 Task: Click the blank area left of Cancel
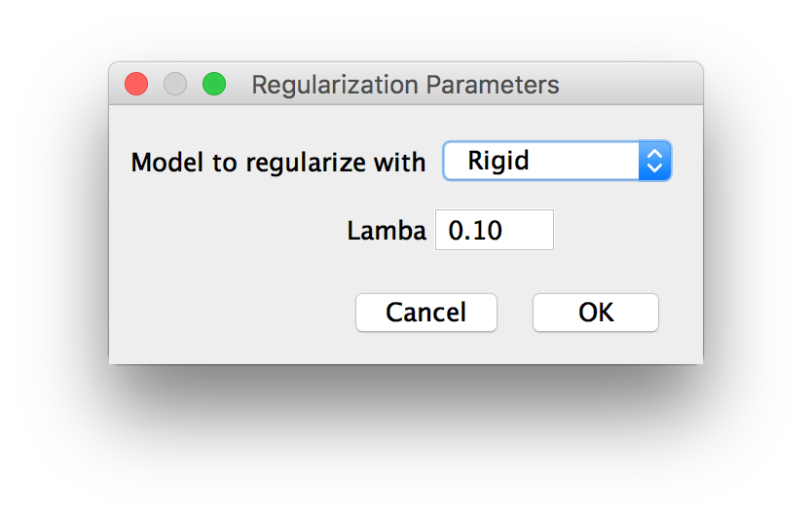pos(233,313)
